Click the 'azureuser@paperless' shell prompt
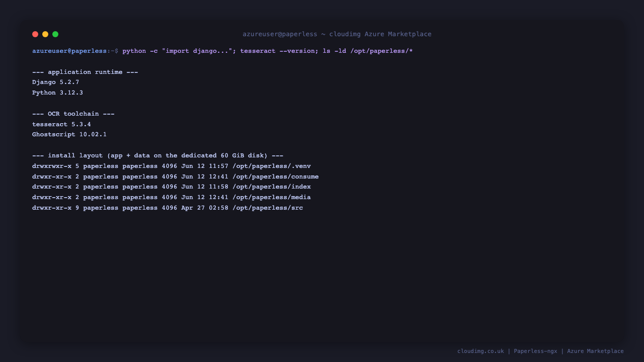This screenshot has width=644, height=362. pyautogui.click(x=69, y=51)
